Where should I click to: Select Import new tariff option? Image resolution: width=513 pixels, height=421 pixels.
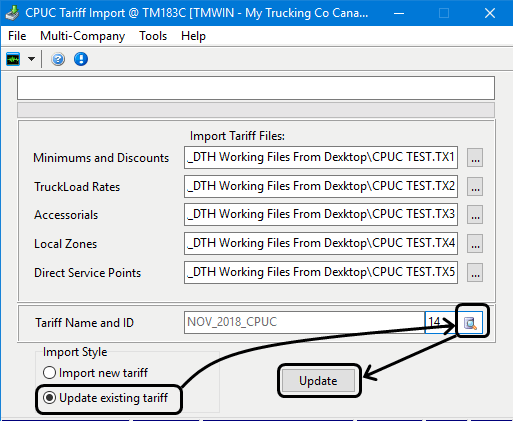coord(95,373)
